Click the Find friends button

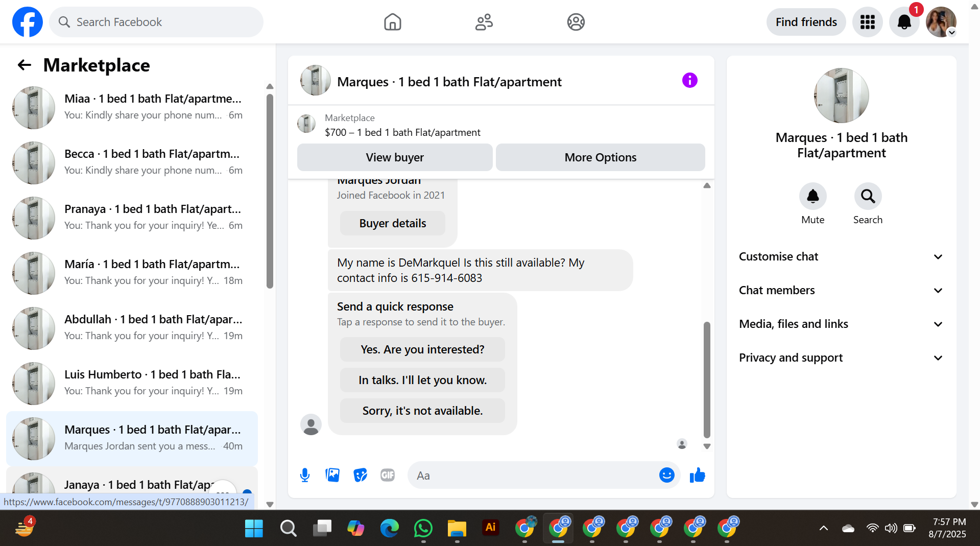pyautogui.click(x=806, y=22)
